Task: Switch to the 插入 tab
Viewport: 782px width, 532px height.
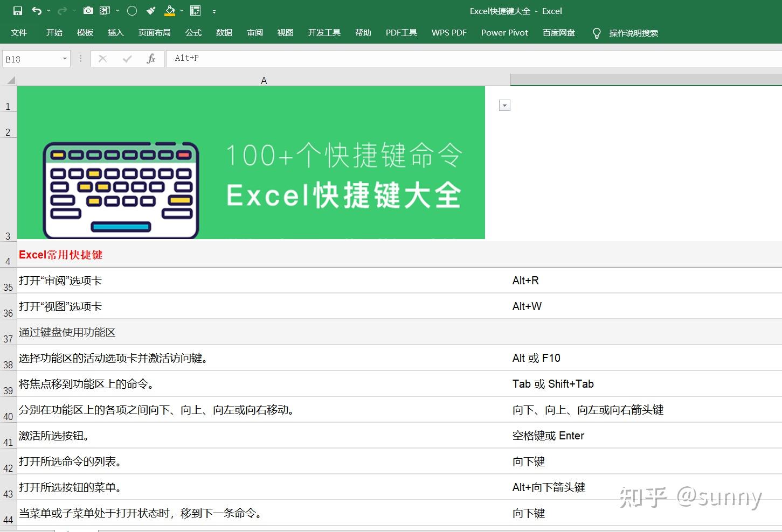Action: point(116,33)
